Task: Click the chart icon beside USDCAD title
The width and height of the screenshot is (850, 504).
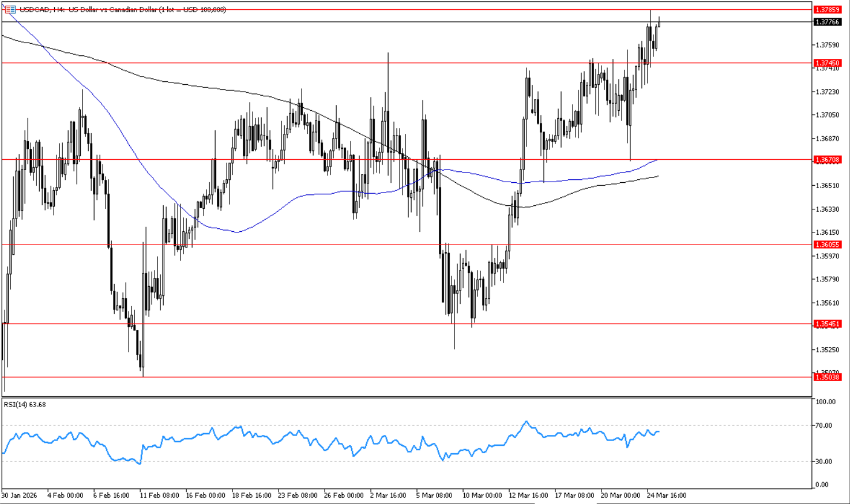Action: 10,9
